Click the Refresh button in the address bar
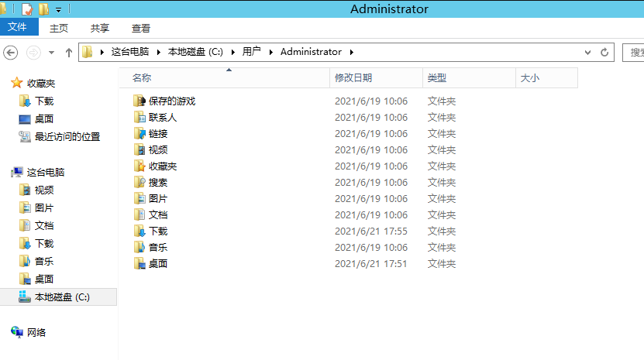The height and width of the screenshot is (360, 644). [605, 52]
